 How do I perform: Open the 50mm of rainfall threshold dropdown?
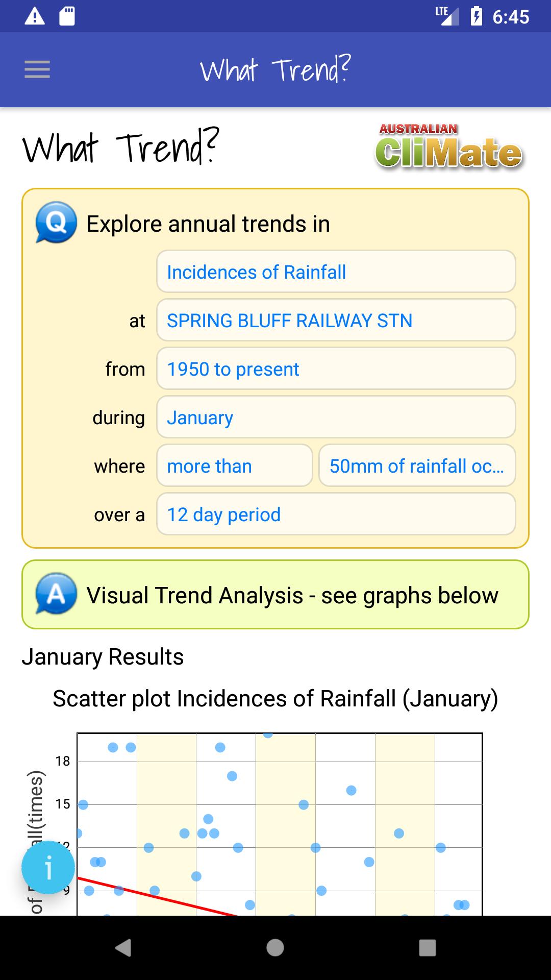click(x=417, y=465)
